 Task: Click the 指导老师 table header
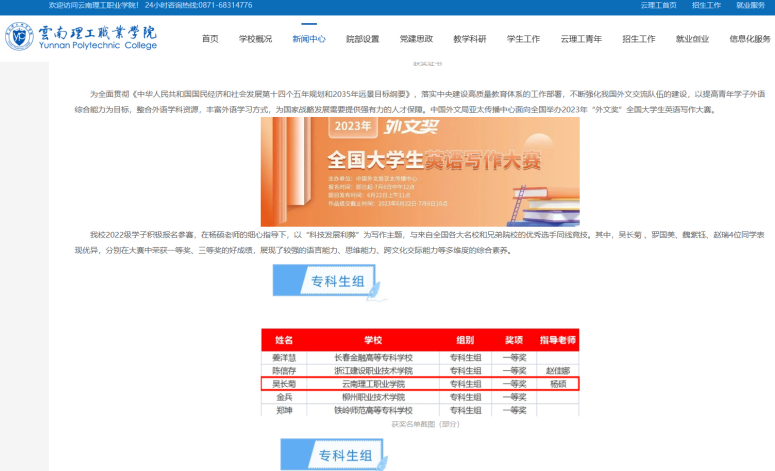(558, 340)
